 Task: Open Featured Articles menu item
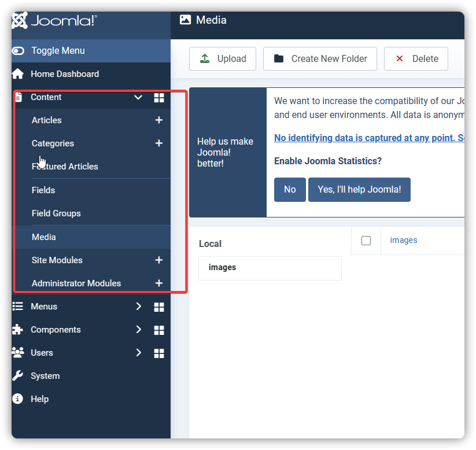pos(65,167)
